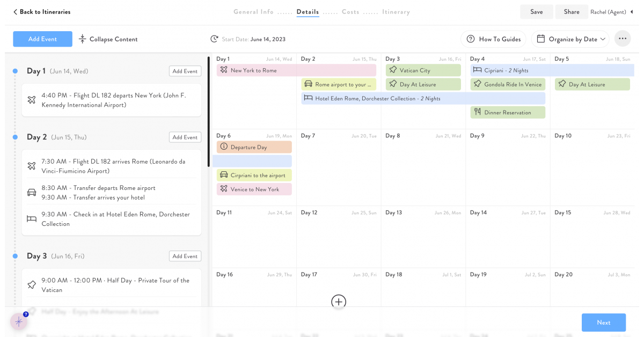Screen dimensions: 644x337
Task: Click the Departure Day info icon
Action: coord(224,147)
